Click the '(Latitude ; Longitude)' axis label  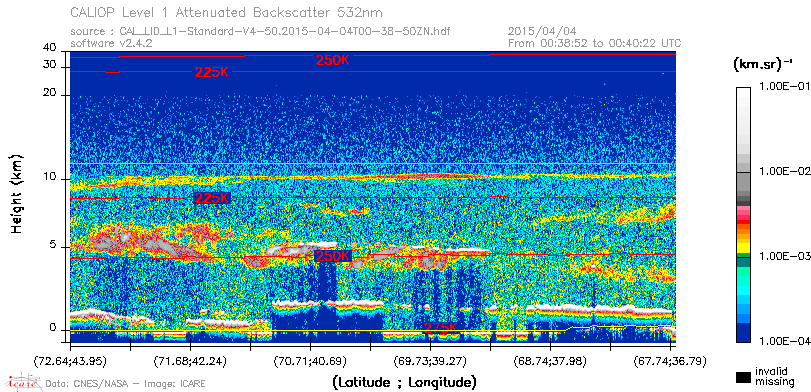404,383
